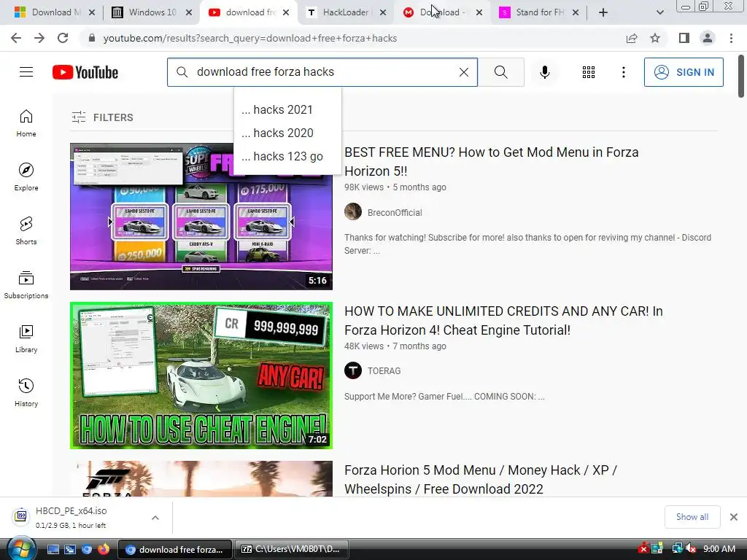
Task: Click the page vertical scrollbar
Action: pyautogui.click(x=741, y=76)
